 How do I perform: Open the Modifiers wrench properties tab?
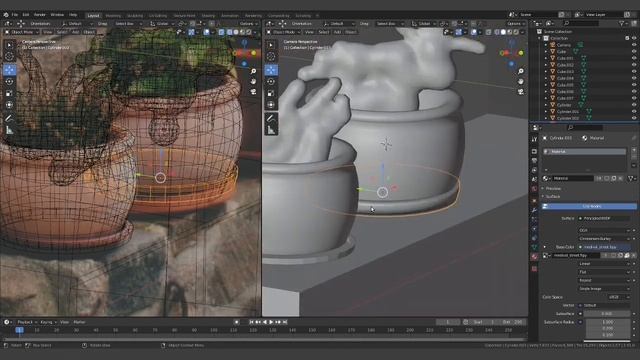534,210
